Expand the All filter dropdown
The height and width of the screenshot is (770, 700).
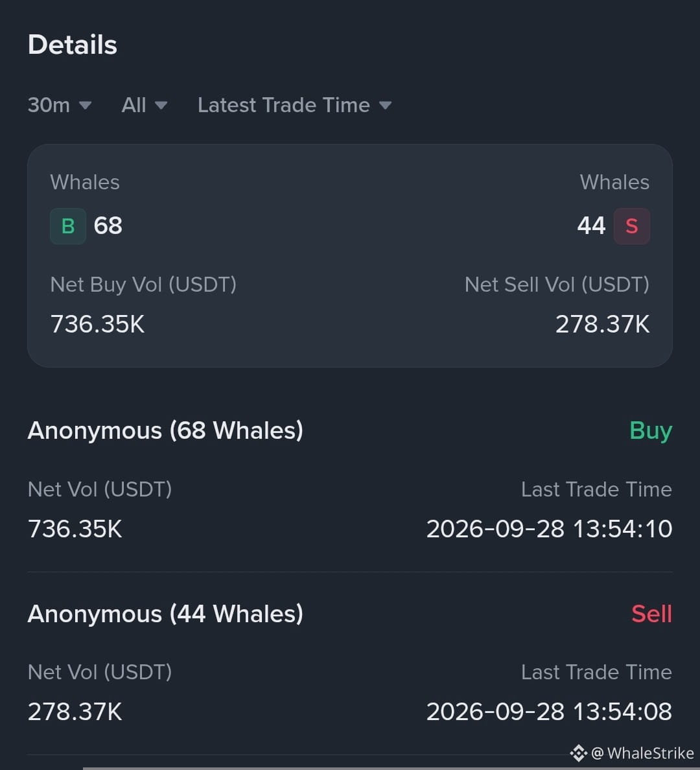[145, 105]
